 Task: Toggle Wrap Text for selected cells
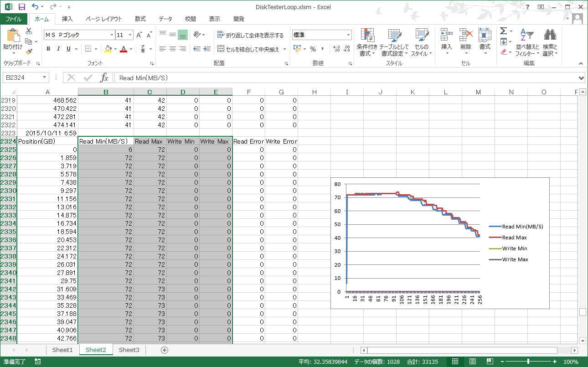pyautogui.click(x=250, y=35)
